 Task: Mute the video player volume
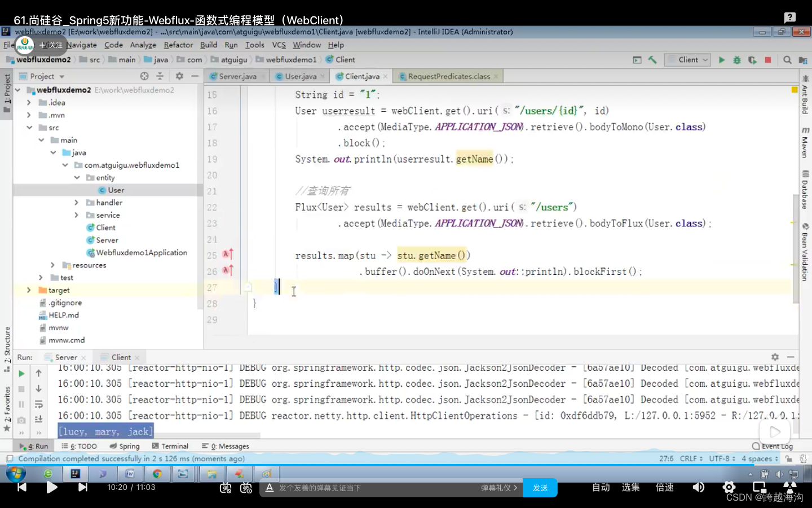699,487
